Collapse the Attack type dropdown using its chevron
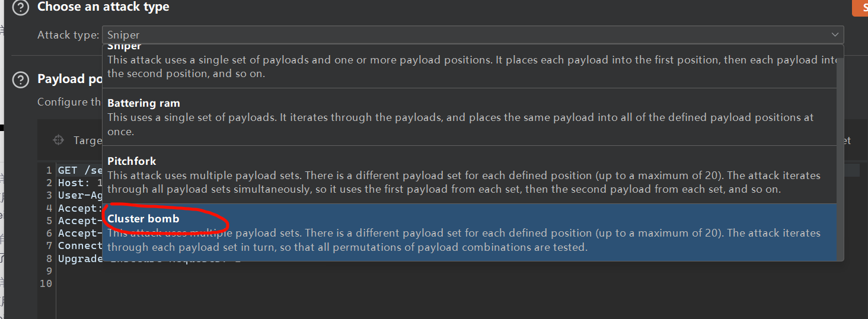 point(835,35)
